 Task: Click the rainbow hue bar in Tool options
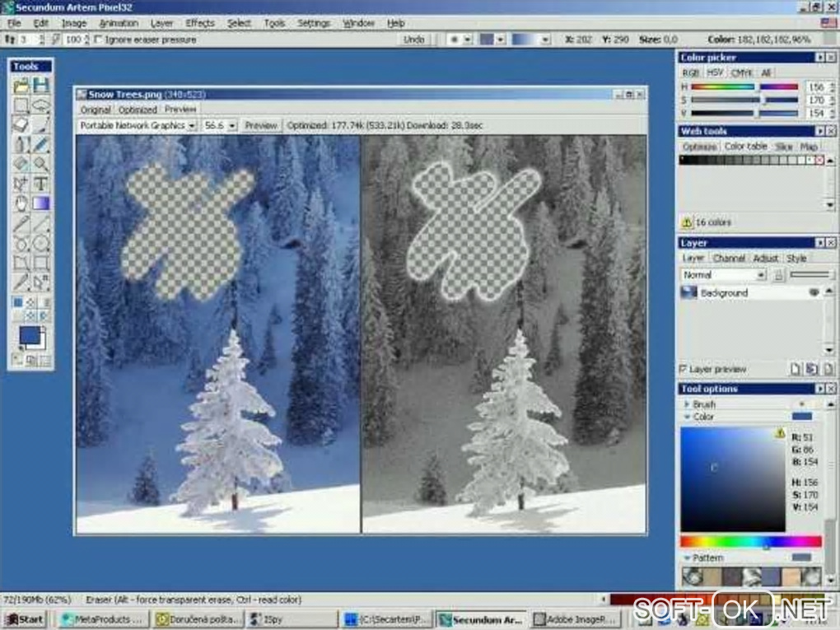tap(750, 542)
